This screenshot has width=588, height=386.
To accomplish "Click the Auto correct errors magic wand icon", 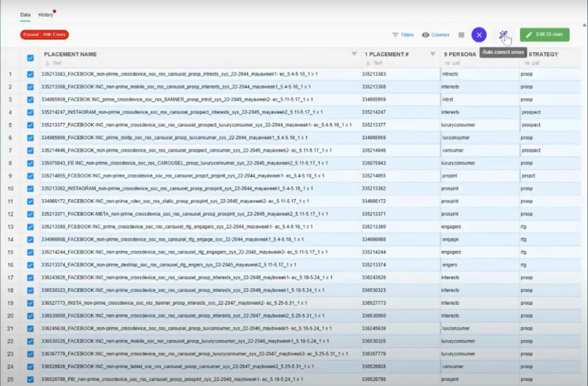I will (503, 35).
